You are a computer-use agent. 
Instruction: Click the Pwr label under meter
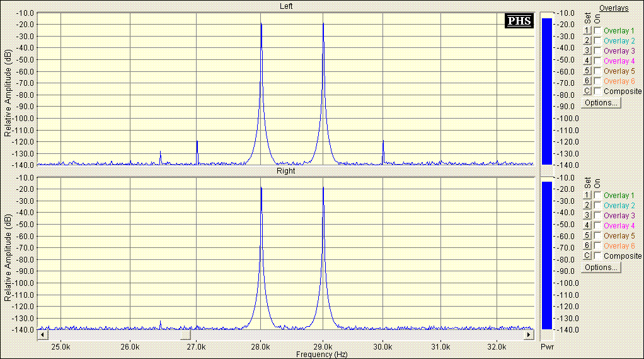coord(547,346)
